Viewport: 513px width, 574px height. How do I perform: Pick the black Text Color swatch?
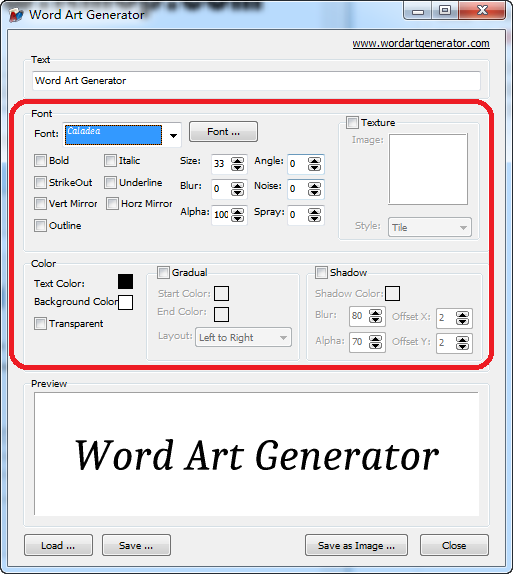(x=126, y=282)
